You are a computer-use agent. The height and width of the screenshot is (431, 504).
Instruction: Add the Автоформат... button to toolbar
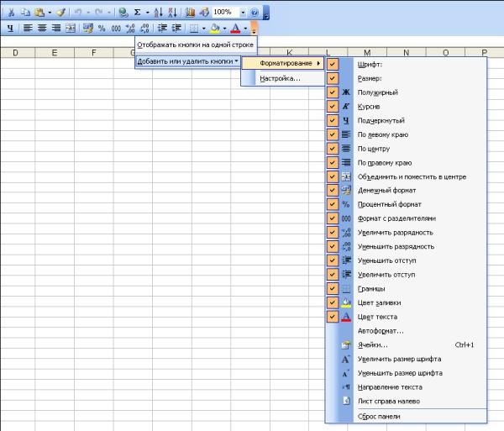381,330
